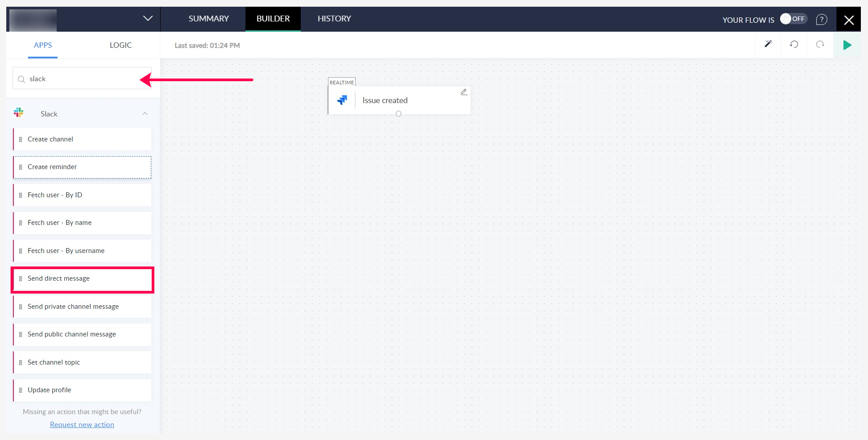Switch to the LOGIC tab
Screen dimensions: 868x440
coord(120,45)
